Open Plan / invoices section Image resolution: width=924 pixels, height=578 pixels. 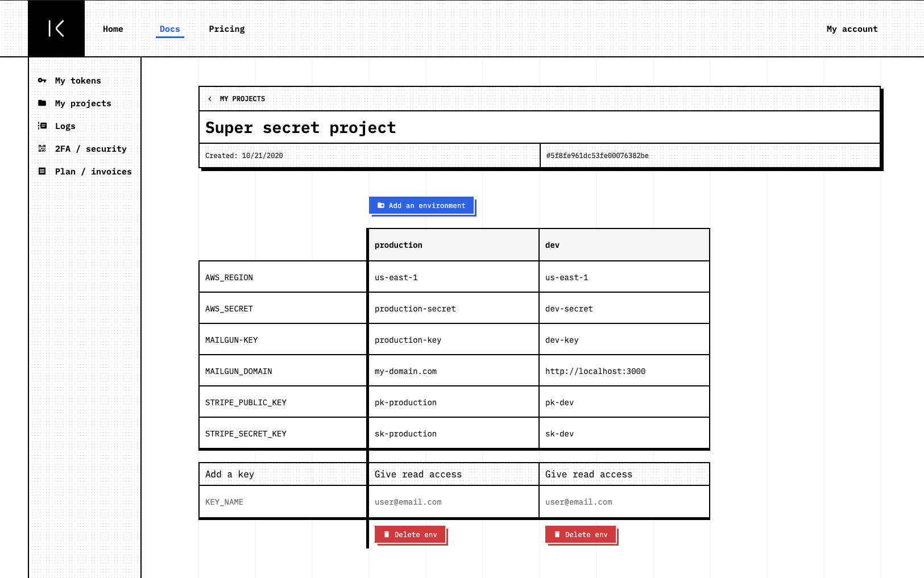[93, 172]
